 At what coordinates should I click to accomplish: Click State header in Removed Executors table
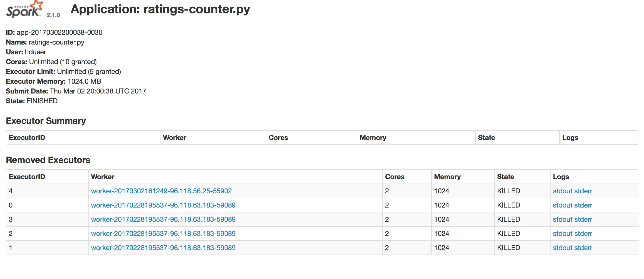[x=505, y=177]
